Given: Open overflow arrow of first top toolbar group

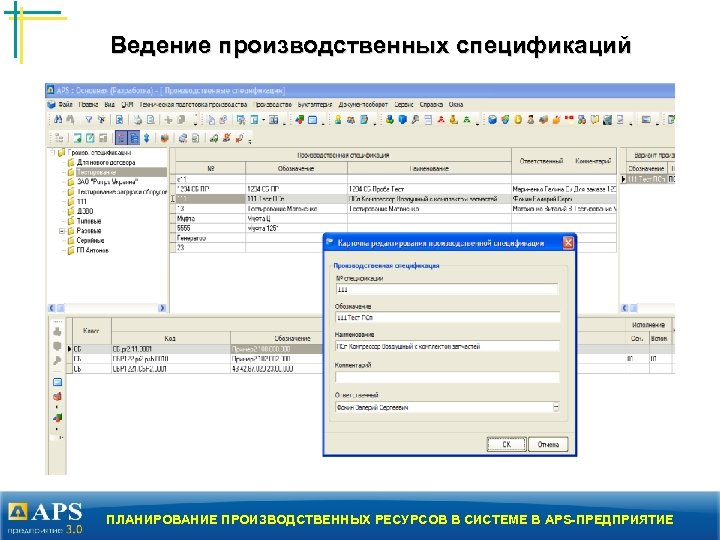Looking at the screenshot, I should coord(196,124).
